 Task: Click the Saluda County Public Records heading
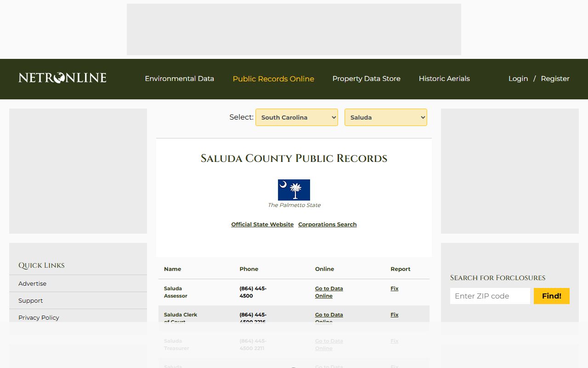294,158
